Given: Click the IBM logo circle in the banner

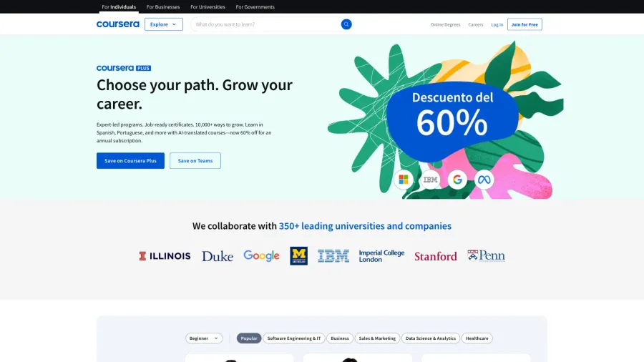Looking at the screenshot, I should point(430,180).
